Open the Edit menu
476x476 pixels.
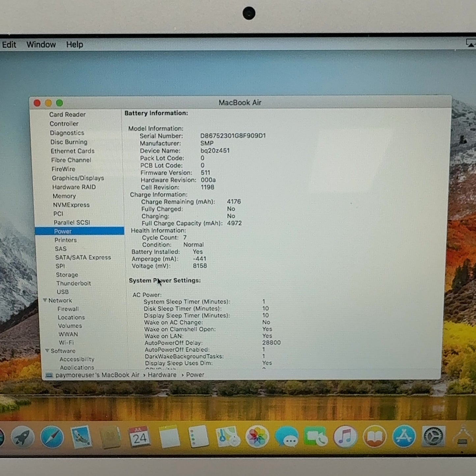(x=9, y=44)
